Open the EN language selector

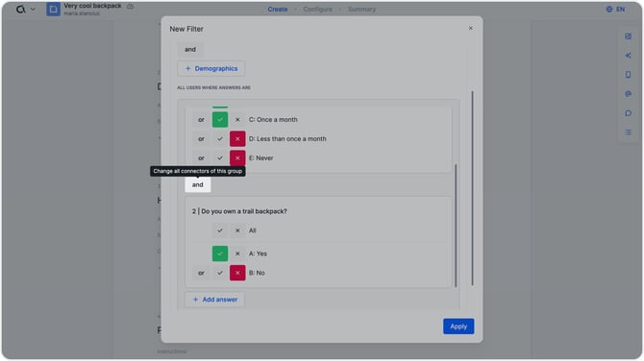tap(616, 9)
